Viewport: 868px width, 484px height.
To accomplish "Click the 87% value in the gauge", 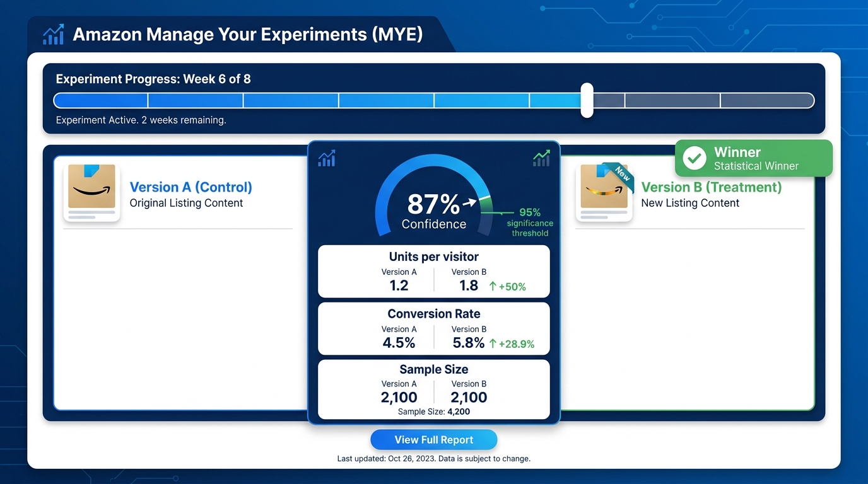I will pyautogui.click(x=433, y=204).
